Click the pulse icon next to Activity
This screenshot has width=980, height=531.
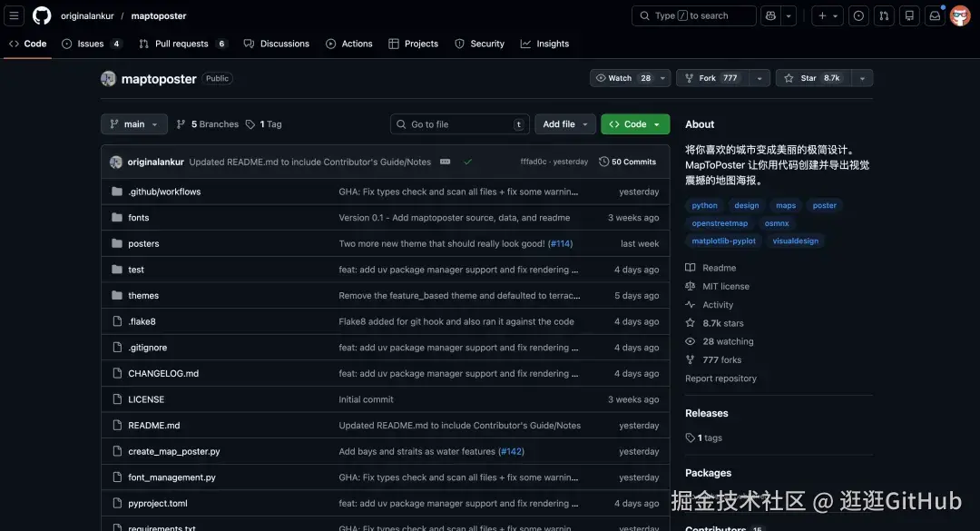[690, 305]
